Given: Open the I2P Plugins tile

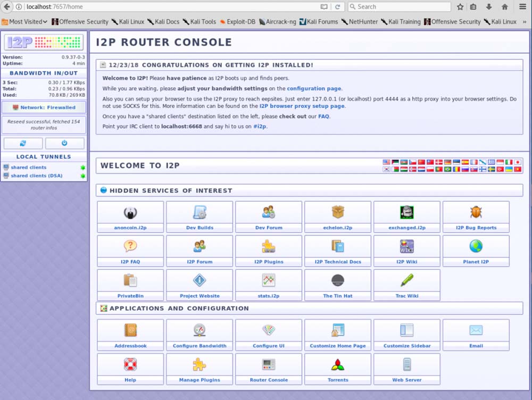Looking at the screenshot, I should (x=269, y=250).
